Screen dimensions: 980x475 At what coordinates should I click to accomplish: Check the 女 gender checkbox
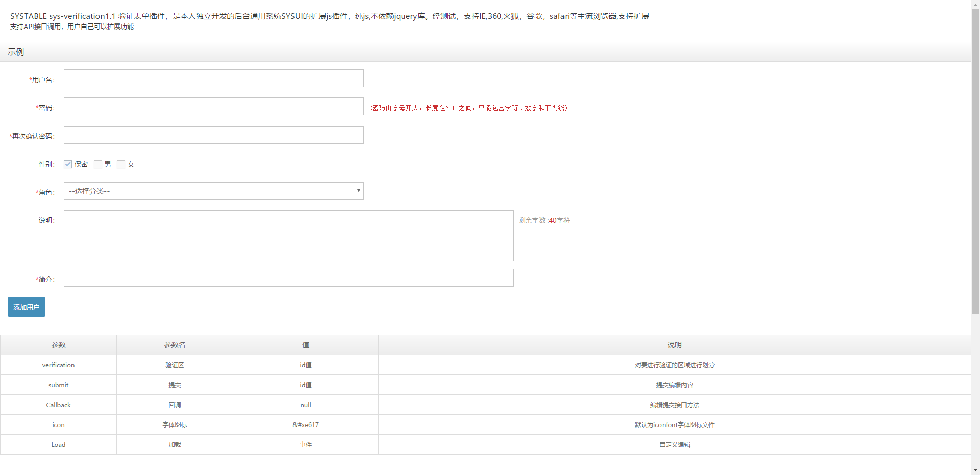tap(121, 164)
